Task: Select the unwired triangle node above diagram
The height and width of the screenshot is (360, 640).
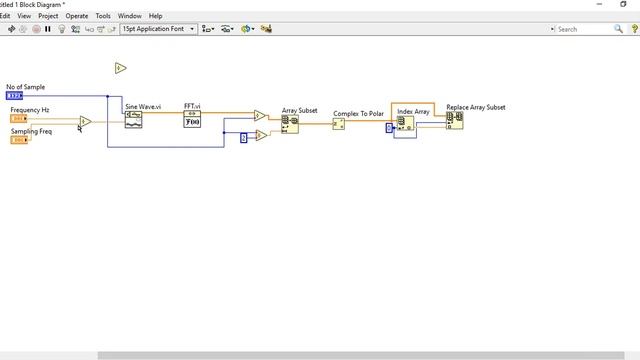Action: [x=120, y=68]
